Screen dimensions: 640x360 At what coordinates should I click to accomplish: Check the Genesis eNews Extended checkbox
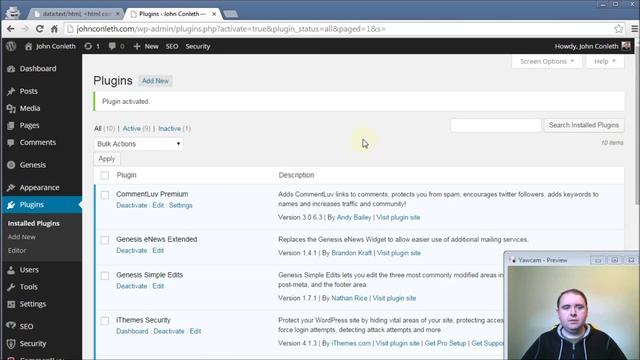[x=105, y=240]
